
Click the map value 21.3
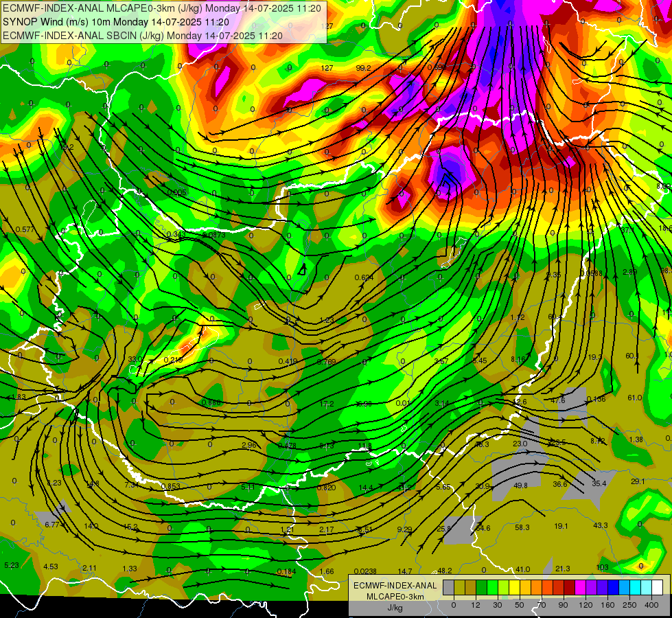click(x=562, y=569)
